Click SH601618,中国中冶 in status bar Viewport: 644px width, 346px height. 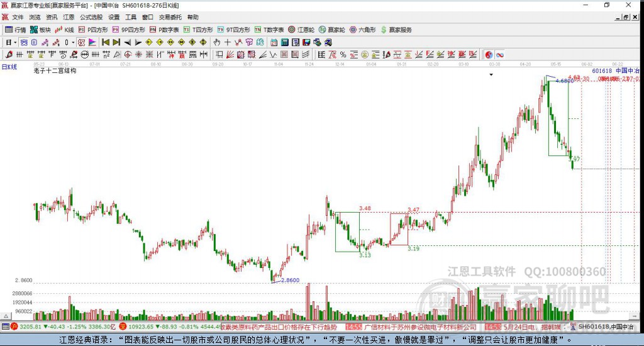(606, 327)
